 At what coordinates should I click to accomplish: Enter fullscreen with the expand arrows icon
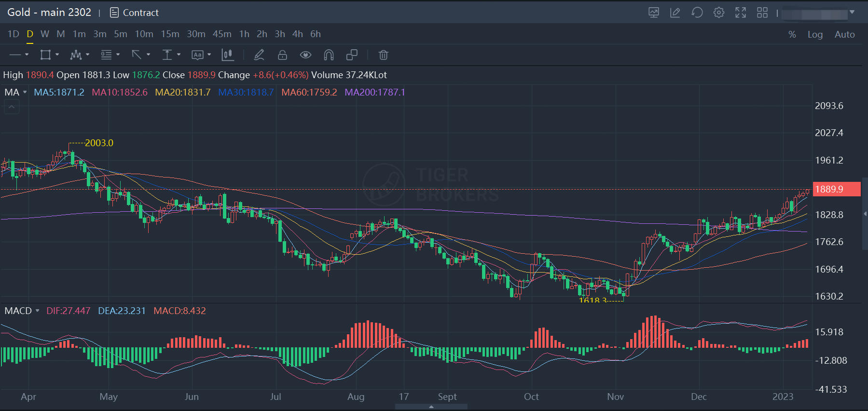[740, 13]
